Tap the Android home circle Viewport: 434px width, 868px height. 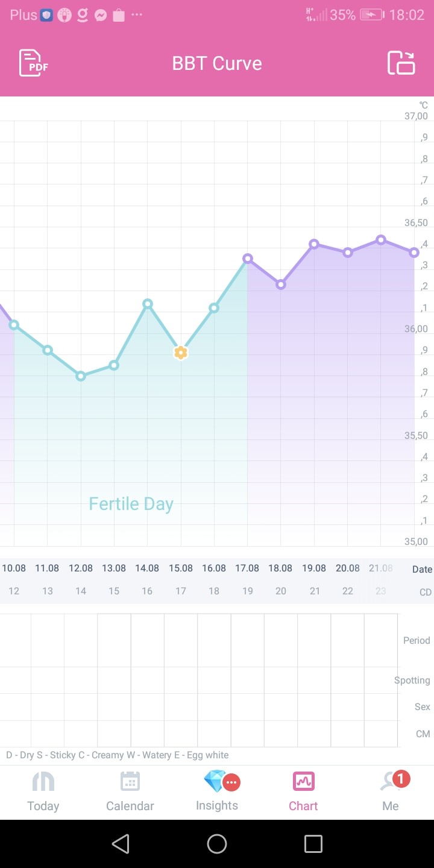click(x=217, y=844)
